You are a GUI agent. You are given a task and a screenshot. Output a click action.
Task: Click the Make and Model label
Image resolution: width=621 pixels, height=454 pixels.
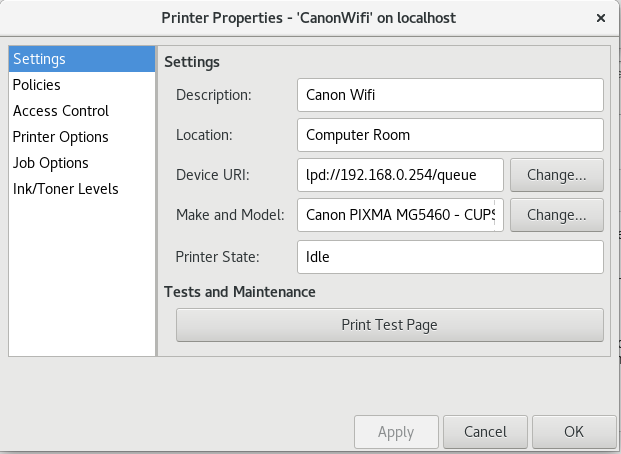230,215
